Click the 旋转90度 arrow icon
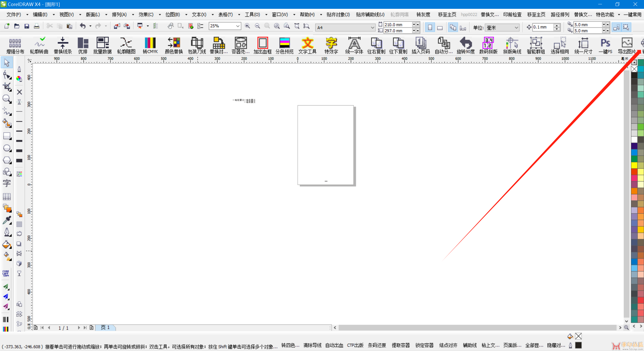 coord(466,45)
